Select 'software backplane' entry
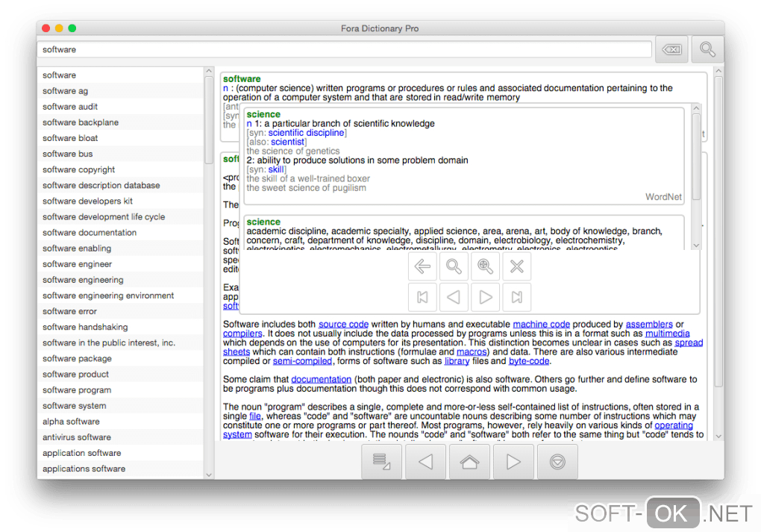The image size is (761, 532). (x=120, y=122)
